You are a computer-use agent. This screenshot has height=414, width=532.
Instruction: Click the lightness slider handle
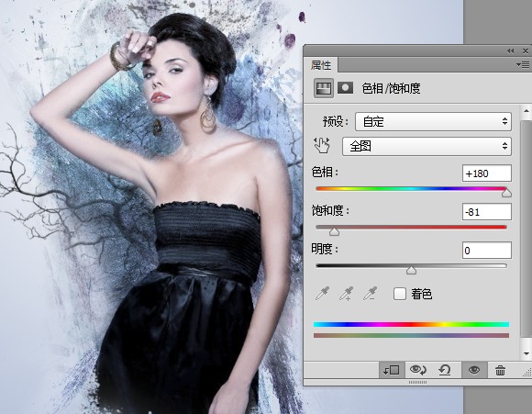[x=411, y=270]
